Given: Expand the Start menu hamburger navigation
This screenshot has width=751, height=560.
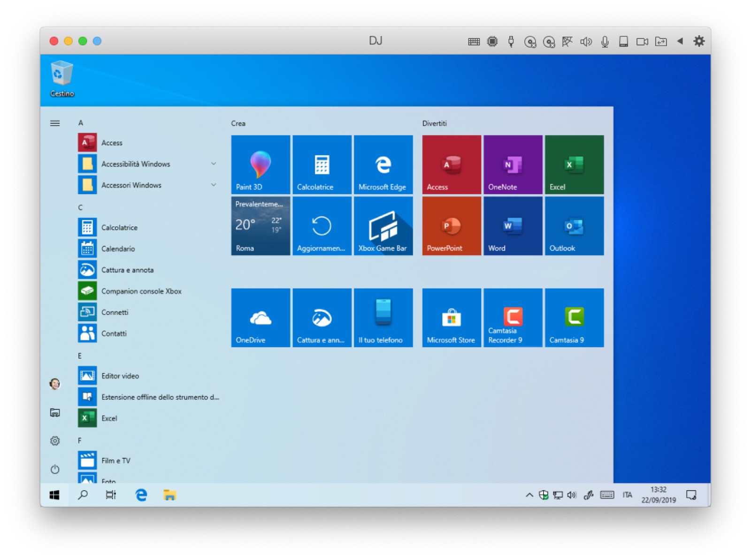Looking at the screenshot, I should tap(55, 123).
